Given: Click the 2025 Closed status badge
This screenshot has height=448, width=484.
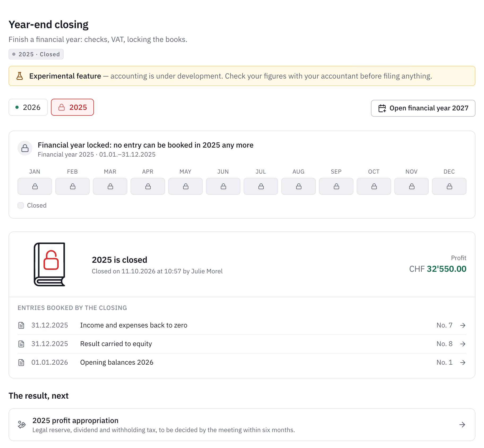Looking at the screenshot, I should [x=36, y=54].
